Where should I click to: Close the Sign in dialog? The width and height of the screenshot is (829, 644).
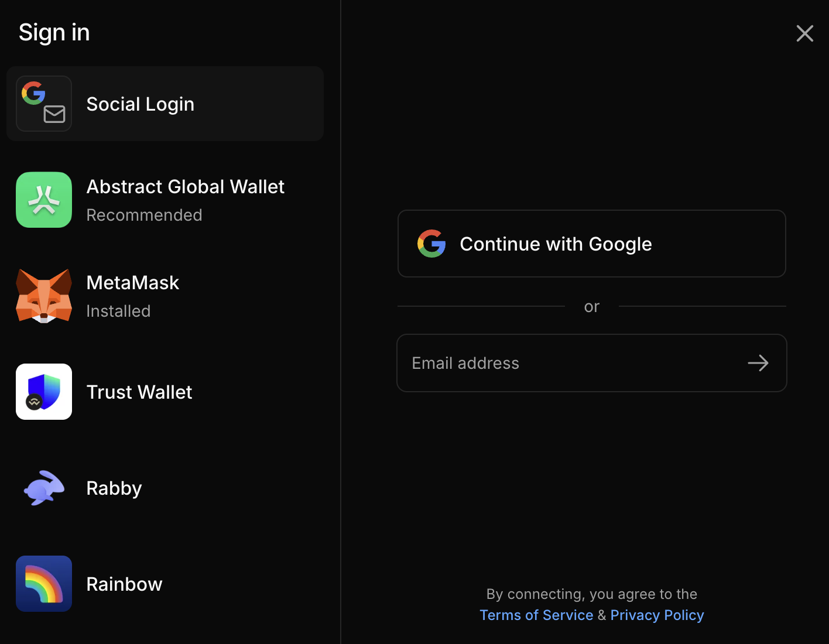805,33
